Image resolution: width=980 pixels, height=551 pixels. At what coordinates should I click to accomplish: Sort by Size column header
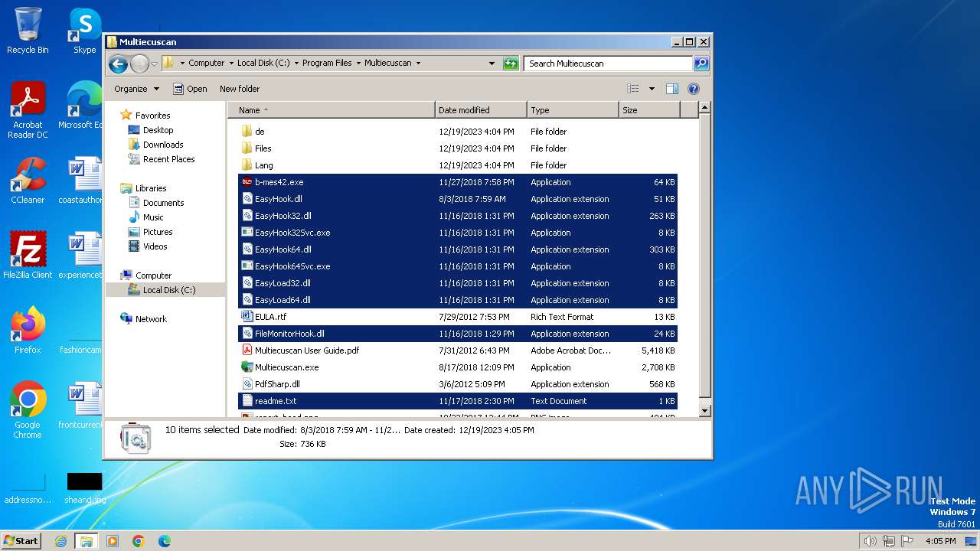(x=649, y=110)
